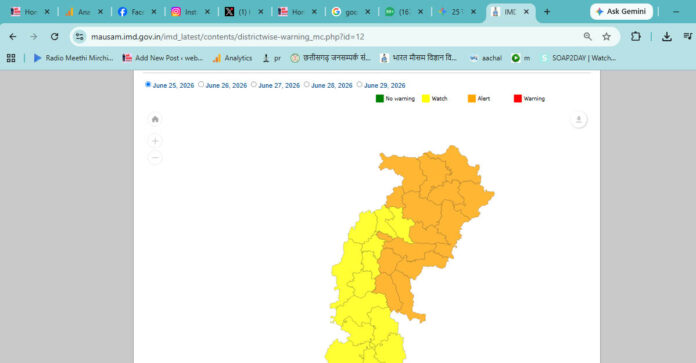Viewport: 696px width, 363px height.
Task: Zoom out of the district map
Action: point(155,158)
